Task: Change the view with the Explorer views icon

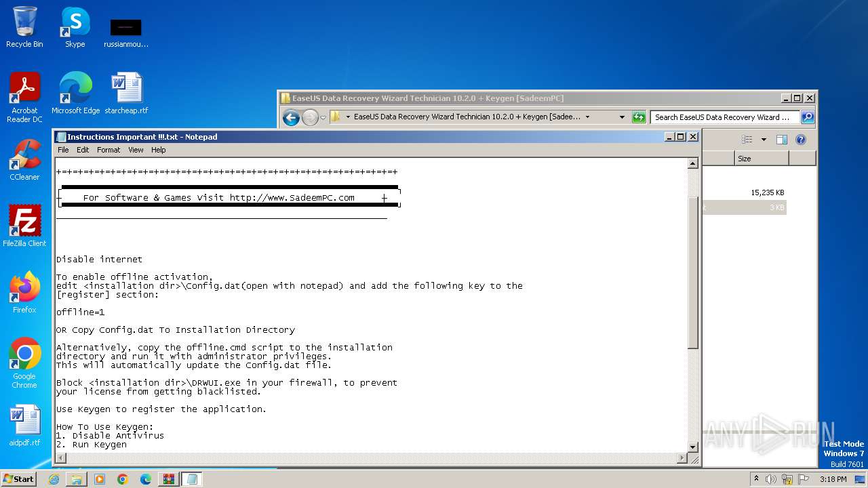Action: 747,140
